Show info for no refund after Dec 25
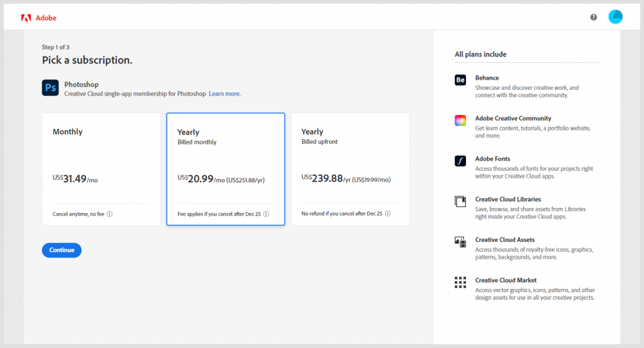The width and height of the screenshot is (644, 348). pos(387,214)
